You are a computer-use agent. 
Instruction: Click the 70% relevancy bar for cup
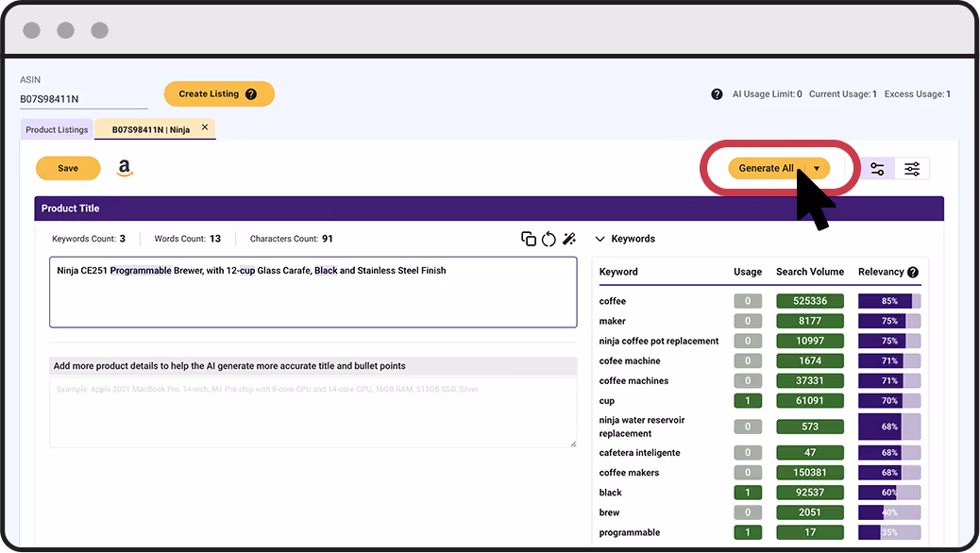[x=889, y=400]
